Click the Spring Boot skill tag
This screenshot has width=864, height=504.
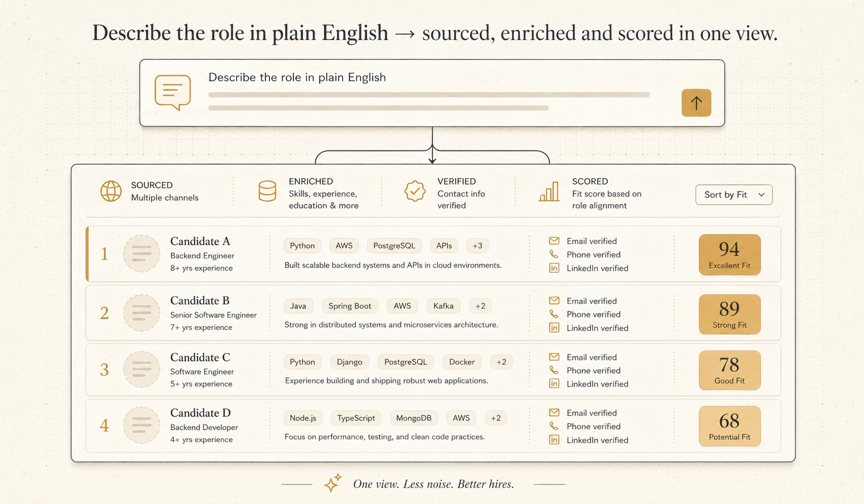tap(350, 306)
